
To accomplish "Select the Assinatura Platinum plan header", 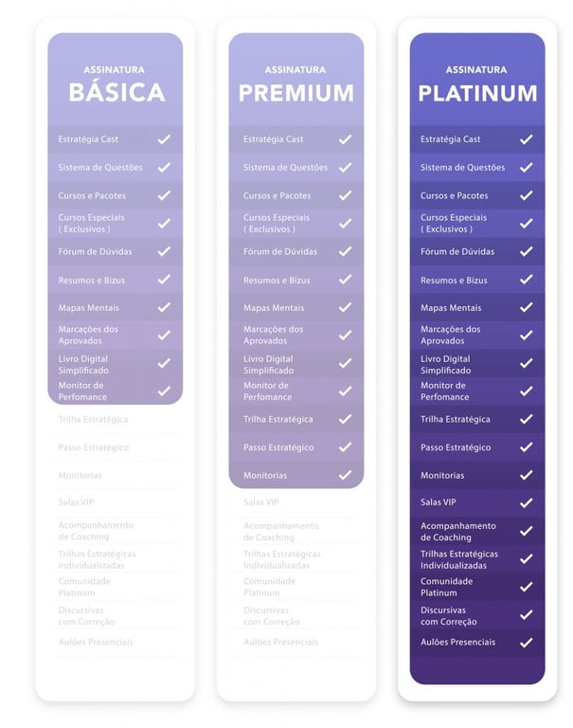I will (x=477, y=84).
